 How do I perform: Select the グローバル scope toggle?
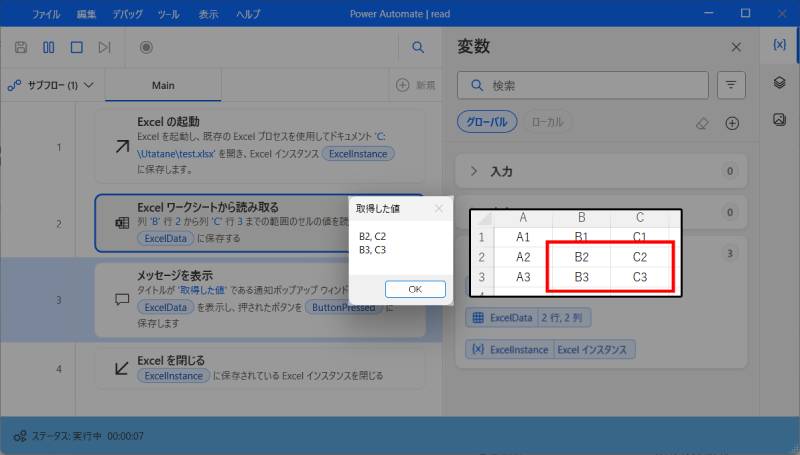click(x=487, y=122)
